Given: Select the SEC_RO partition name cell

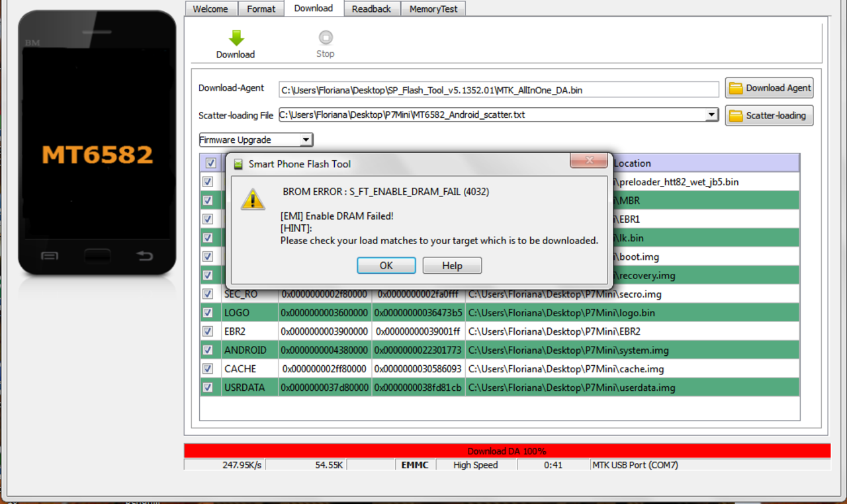Looking at the screenshot, I should pyautogui.click(x=249, y=294).
